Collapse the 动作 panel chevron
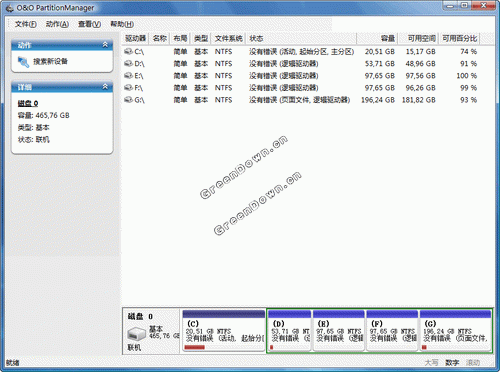 tap(105, 45)
